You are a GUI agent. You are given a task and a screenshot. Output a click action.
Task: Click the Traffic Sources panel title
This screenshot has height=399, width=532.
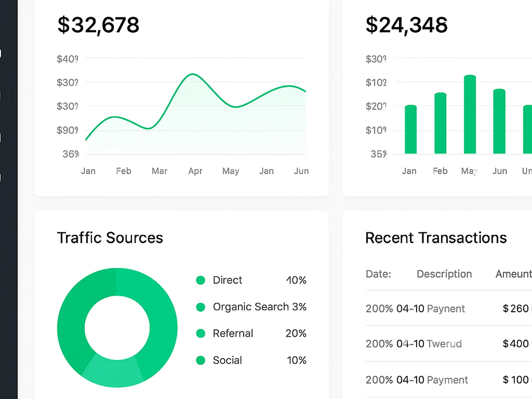[110, 237]
